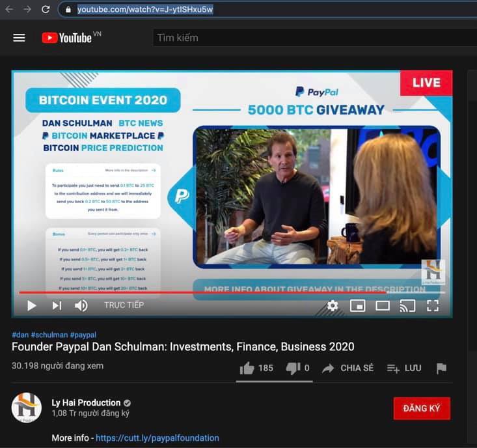The width and height of the screenshot is (477, 448).
Task: Mute the video volume speaker icon
Action: tap(81, 305)
